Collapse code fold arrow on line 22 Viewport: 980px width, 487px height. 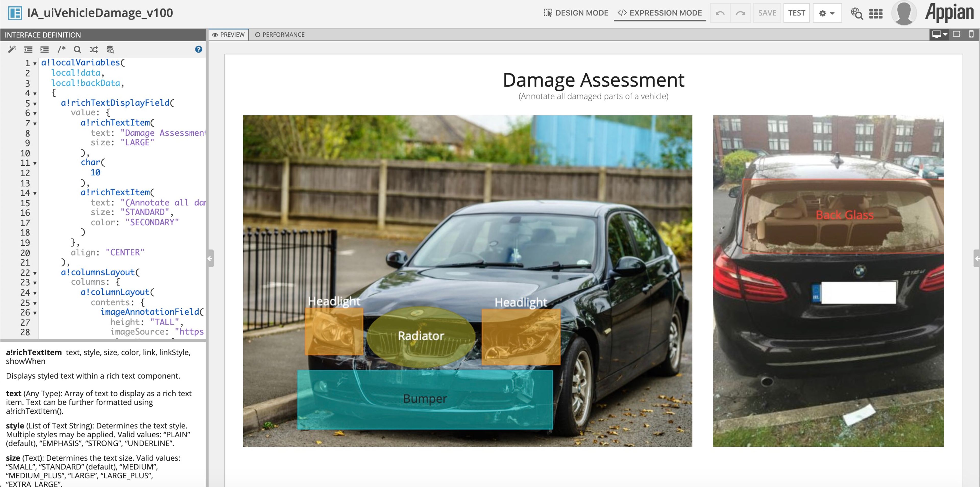pyautogui.click(x=35, y=273)
